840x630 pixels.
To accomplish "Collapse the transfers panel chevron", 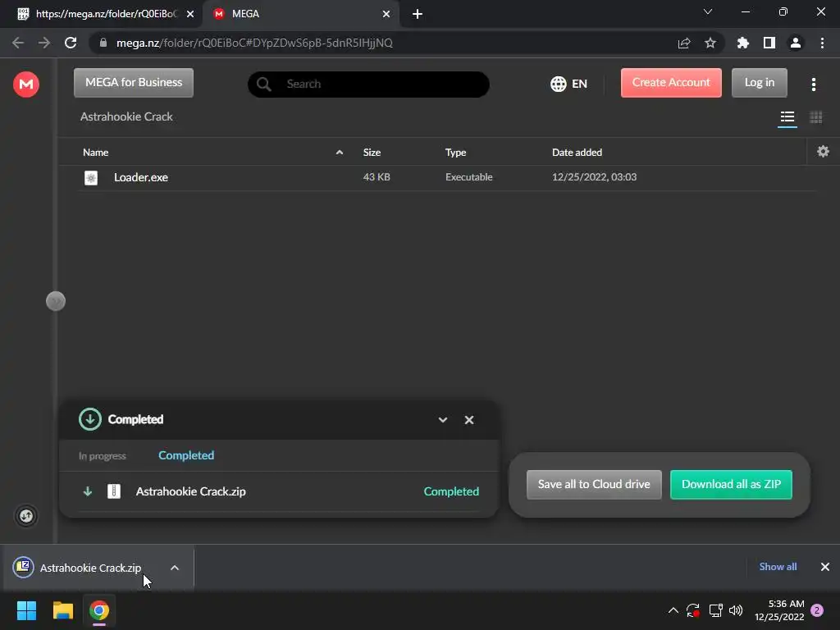I will click(x=442, y=420).
